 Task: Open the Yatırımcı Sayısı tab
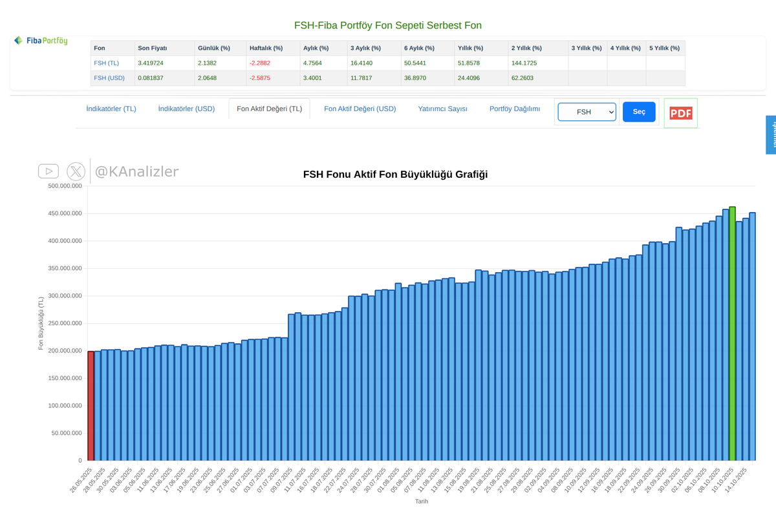[442, 109]
